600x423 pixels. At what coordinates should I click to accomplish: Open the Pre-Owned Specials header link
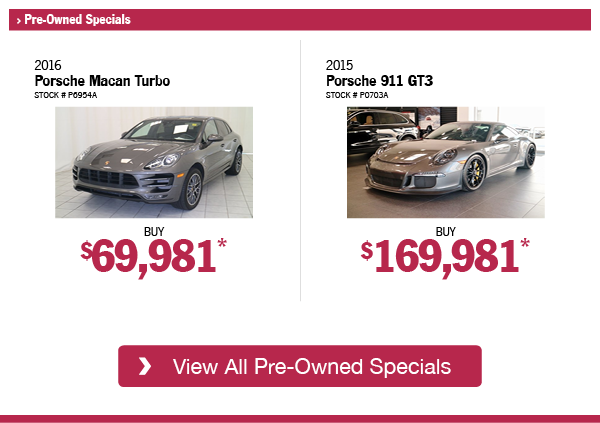click(x=77, y=20)
